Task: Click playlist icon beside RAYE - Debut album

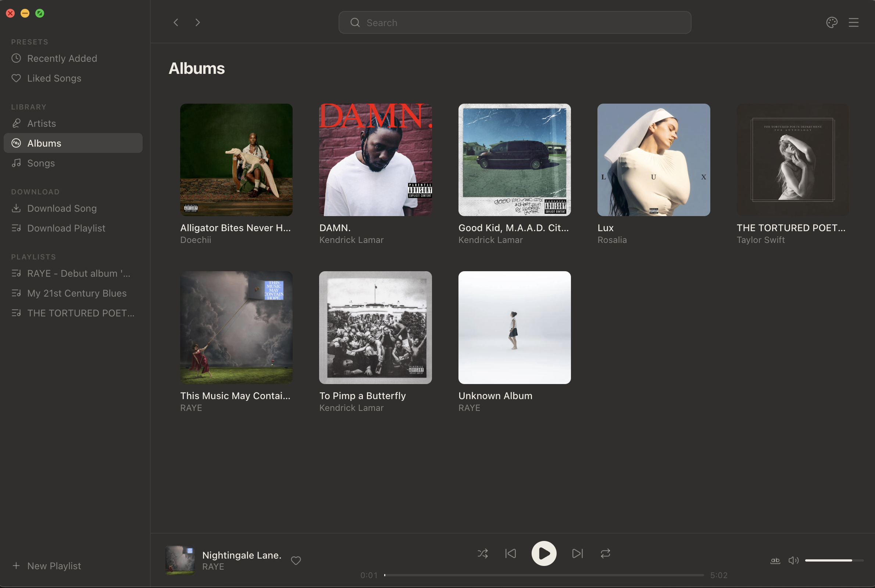Action: coord(16,273)
